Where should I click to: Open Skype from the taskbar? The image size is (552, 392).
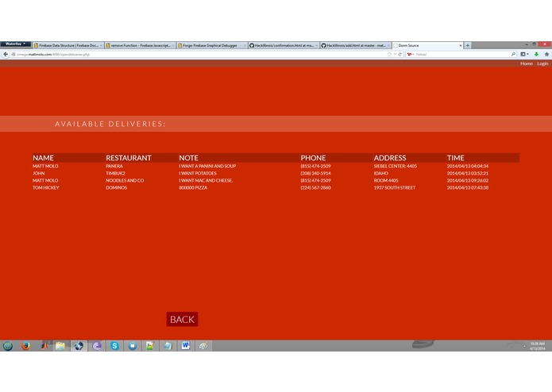(114, 346)
